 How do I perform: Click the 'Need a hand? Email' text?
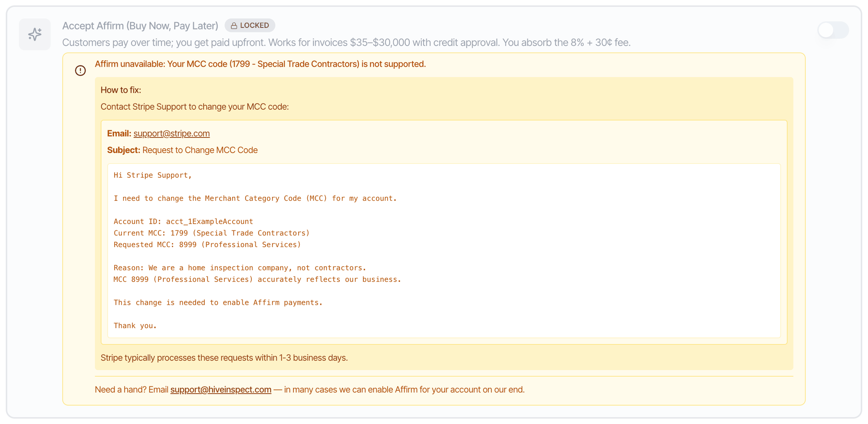pyautogui.click(x=132, y=390)
